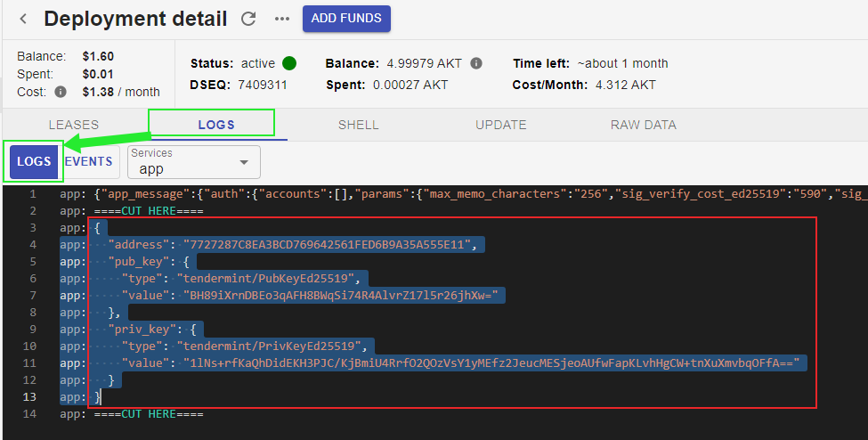The width and height of the screenshot is (868, 440).
Task: Go to the UPDATE tab
Action: pyautogui.click(x=500, y=125)
